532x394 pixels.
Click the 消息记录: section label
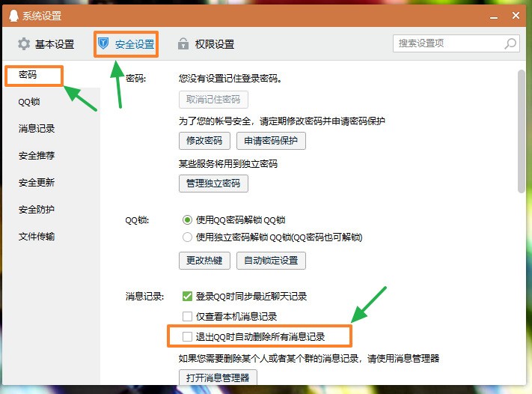pos(145,296)
